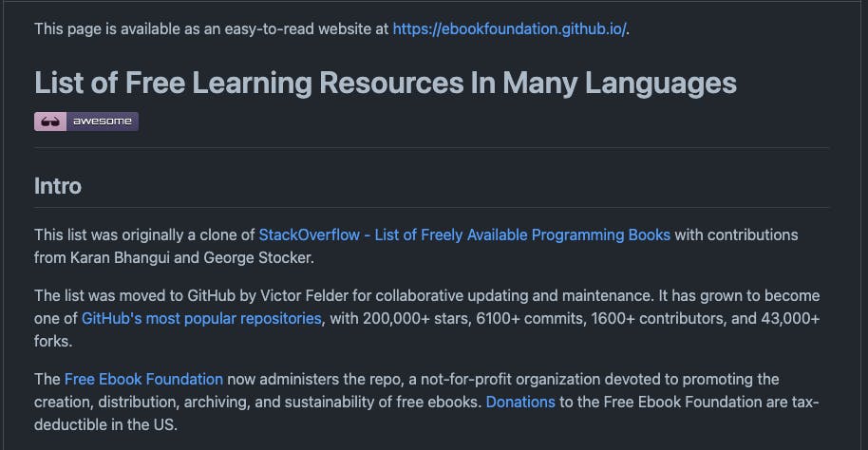Click the text 'This page is available as'
Image resolution: width=868 pixels, height=450 pixels.
107,28
